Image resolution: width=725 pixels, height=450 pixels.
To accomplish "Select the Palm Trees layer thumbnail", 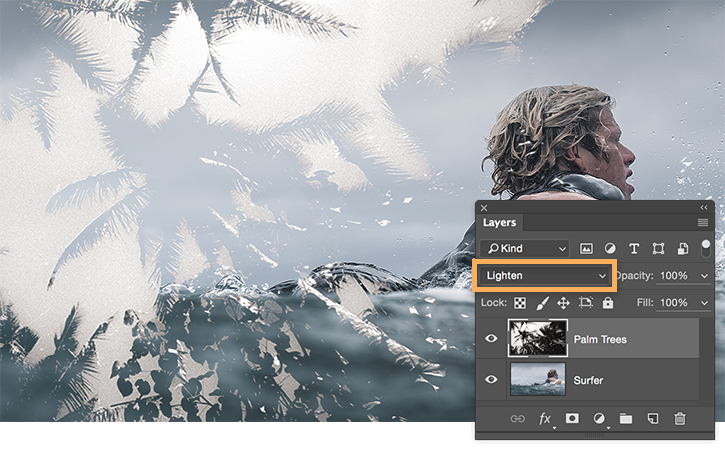I will [538, 338].
